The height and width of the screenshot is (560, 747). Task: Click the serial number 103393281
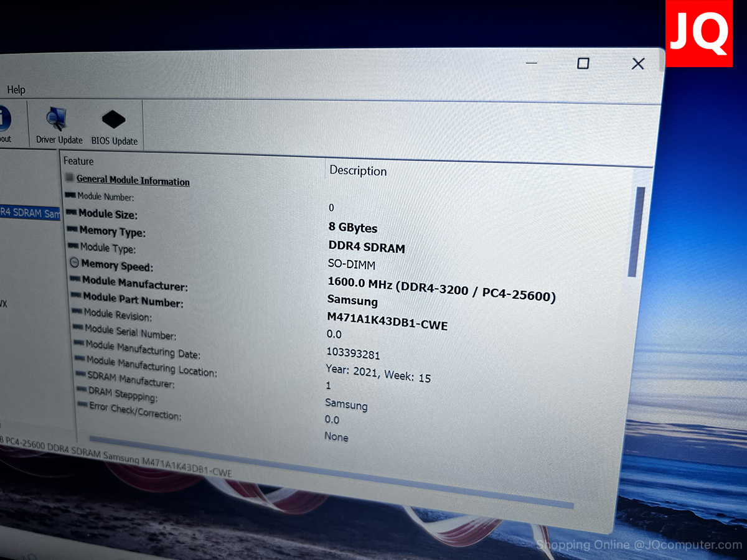[x=353, y=354]
